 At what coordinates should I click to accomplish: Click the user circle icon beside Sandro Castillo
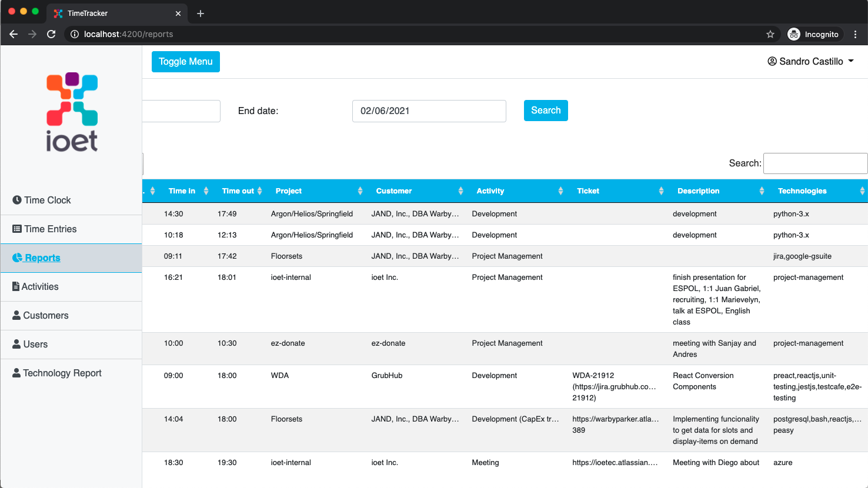pyautogui.click(x=772, y=61)
